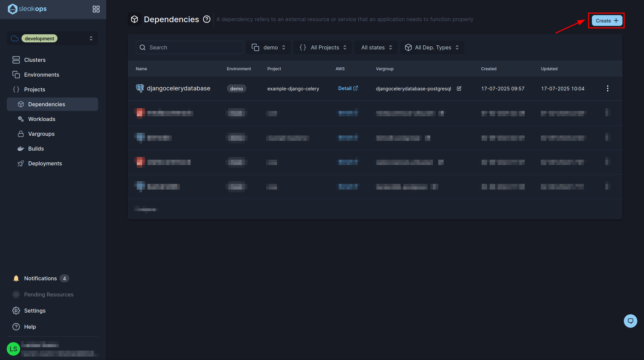The width and height of the screenshot is (644, 360).
Task: Open the All Dep. Types filter dropdown
Action: (432, 47)
